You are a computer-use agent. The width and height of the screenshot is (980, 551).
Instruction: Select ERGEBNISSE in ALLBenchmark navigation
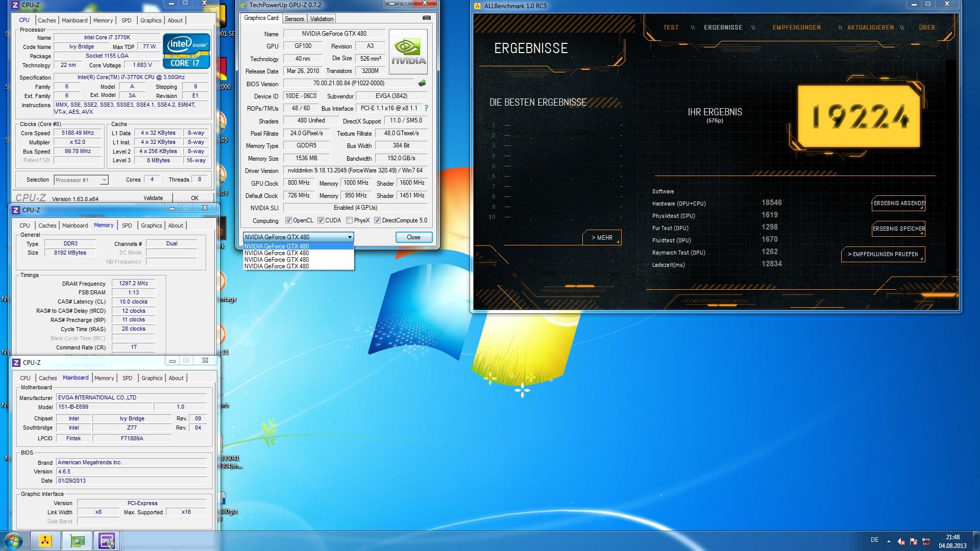[x=723, y=28]
